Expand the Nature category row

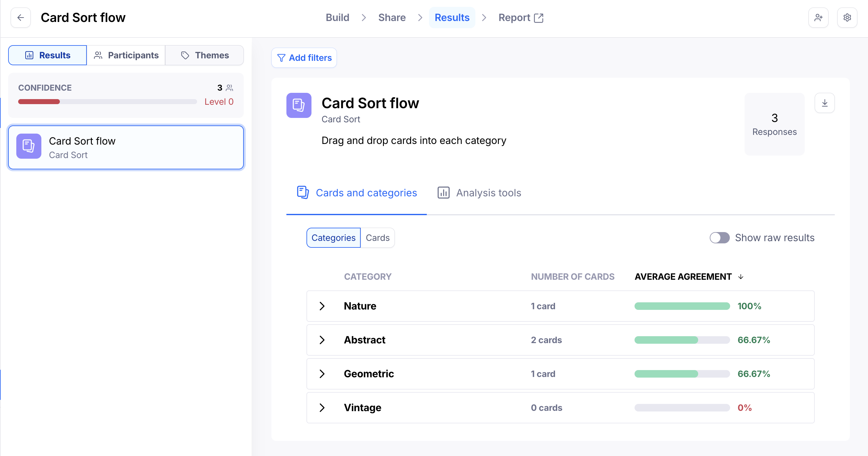pos(322,306)
